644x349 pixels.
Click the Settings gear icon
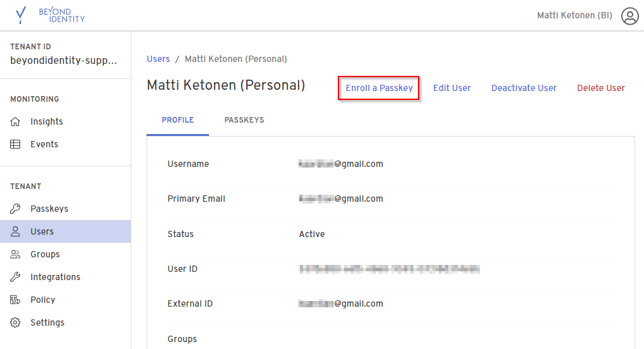click(x=16, y=322)
